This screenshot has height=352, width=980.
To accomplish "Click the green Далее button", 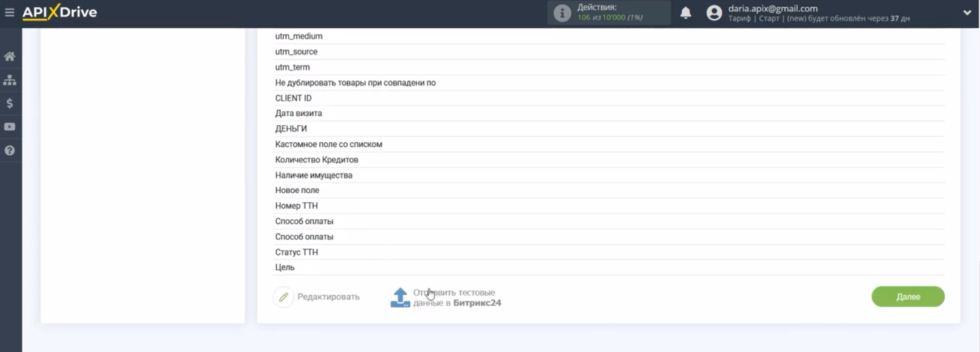I will 908,296.
